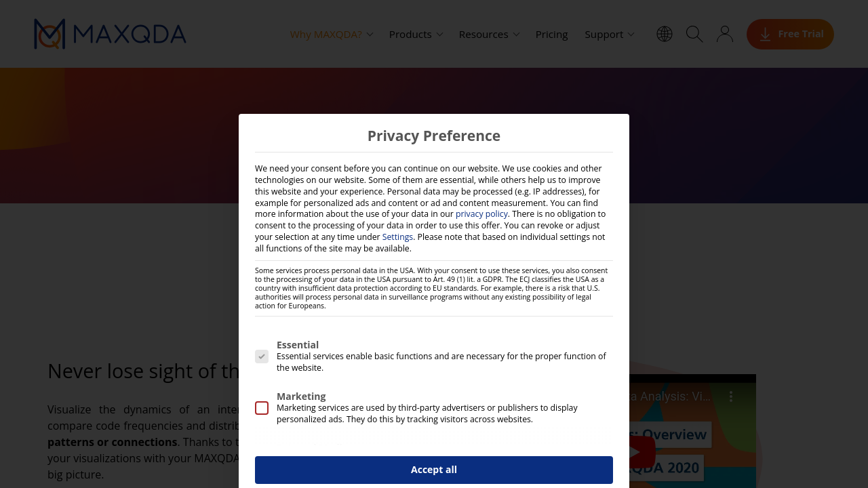The width and height of the screenshot is (868, 488).
Task: Click the Free Trial download button
Action: [x=790, y=34]
